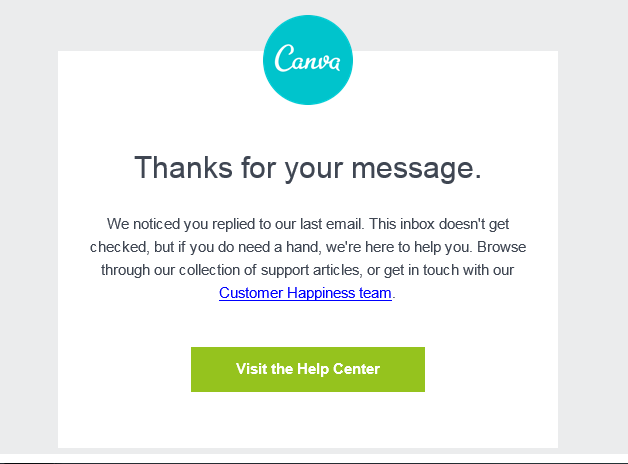Click the word 'Browse' in the paragraph
The width and height of the screenshot is (628, 464).
501,247
